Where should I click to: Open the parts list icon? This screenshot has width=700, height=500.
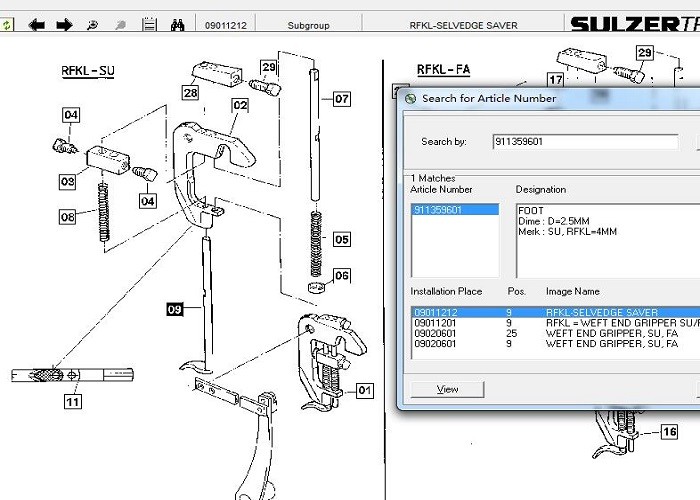point(149,25)
